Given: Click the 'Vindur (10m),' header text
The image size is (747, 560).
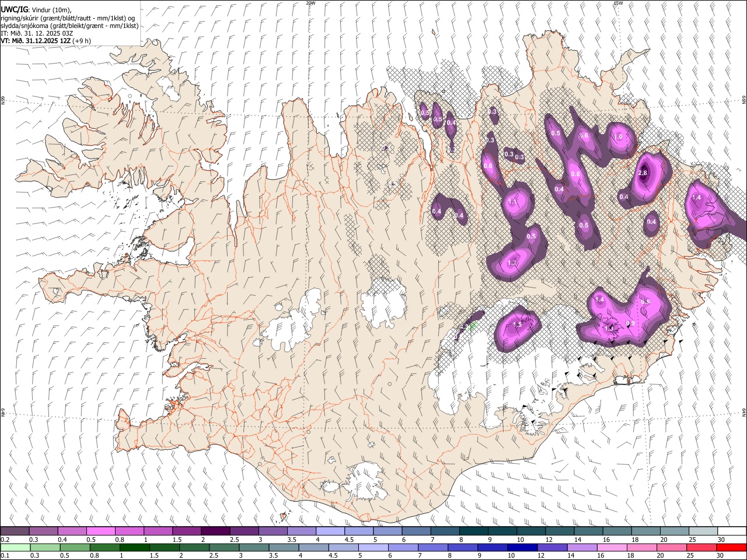Looking at the screenshot, I should coord(51,10).
